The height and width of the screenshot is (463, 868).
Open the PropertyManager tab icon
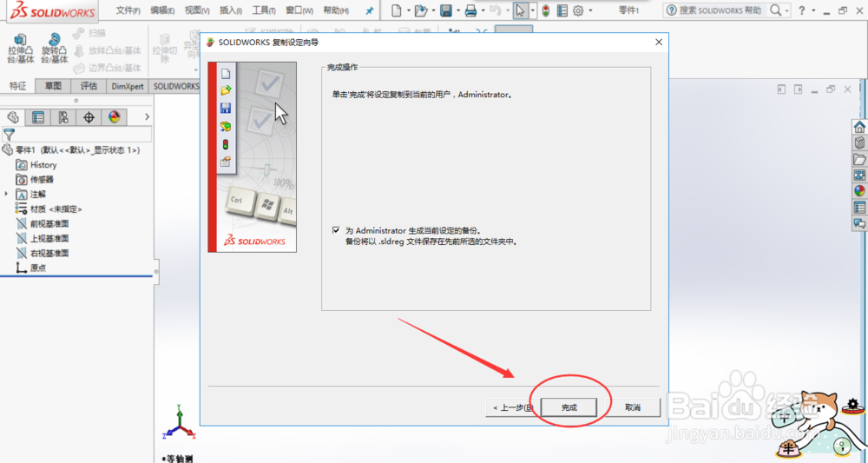click(37, 117)
